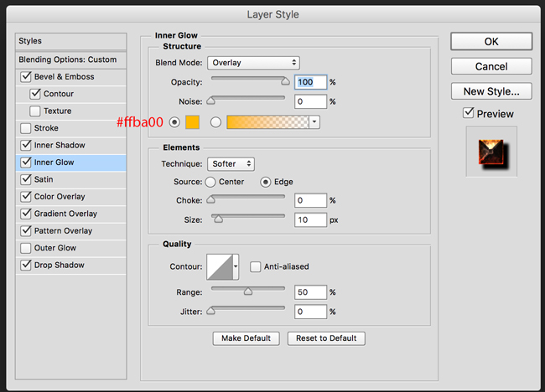Open the Technique Softer dropdown
Viewport: 545px width, 392px height.
pos(231,164)
